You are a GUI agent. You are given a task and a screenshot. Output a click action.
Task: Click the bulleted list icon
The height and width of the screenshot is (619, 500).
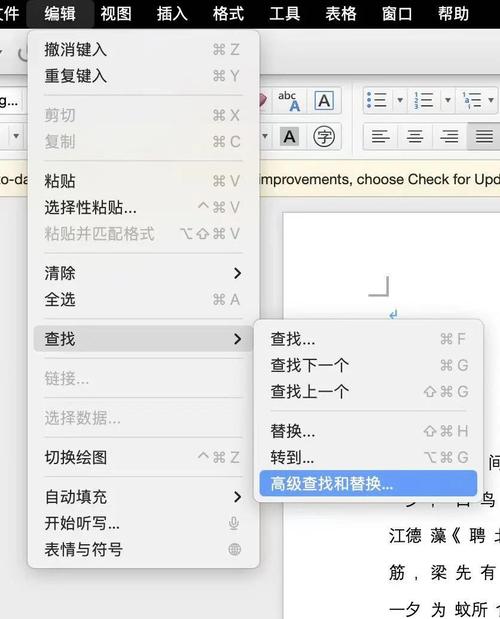click(x=376, y=100)
